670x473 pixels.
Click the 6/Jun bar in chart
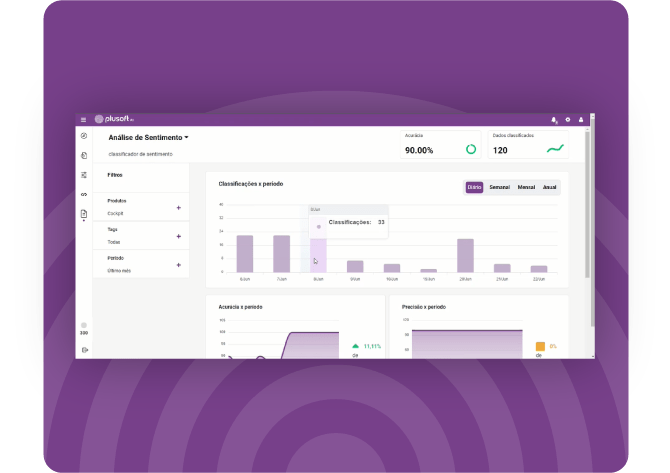245,253
